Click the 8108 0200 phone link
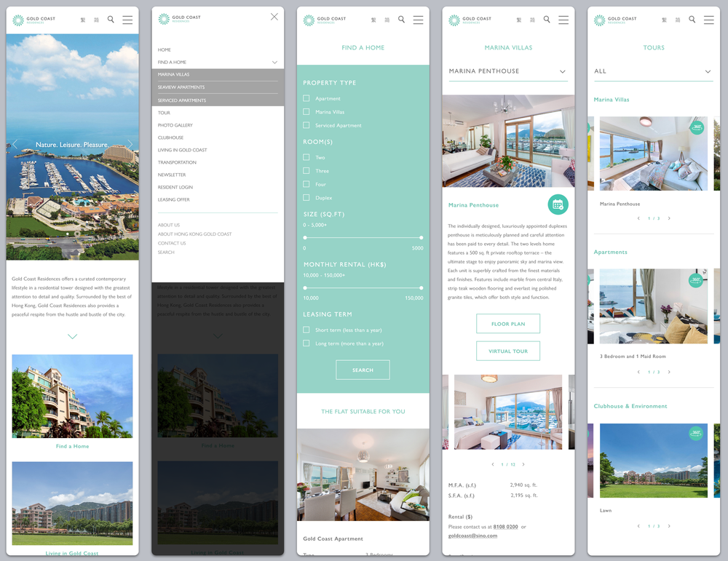Screen dimensions: 728x561 click(x=506, y=527)
